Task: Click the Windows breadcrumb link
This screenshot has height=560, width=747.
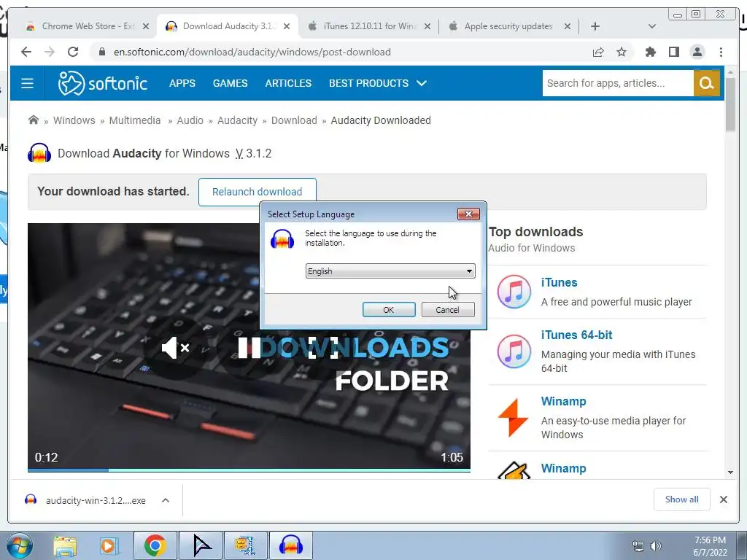Action: click(74, 120)
